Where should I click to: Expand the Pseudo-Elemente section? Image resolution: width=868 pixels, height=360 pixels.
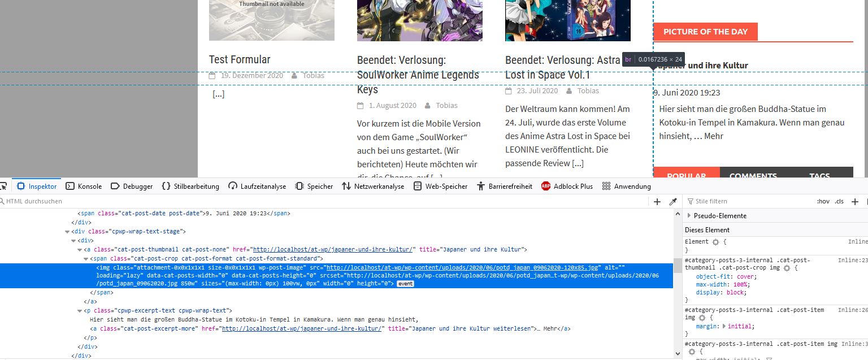689,216
